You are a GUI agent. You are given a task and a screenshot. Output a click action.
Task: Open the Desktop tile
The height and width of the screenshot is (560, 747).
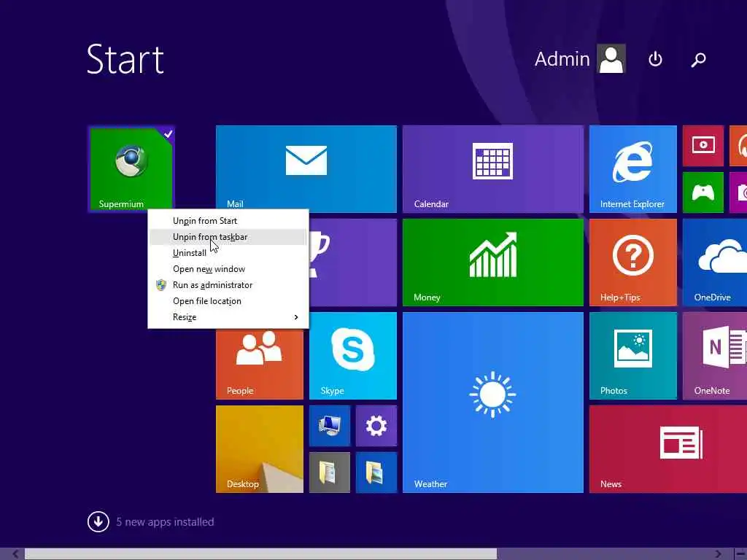[x=259, y=448]
